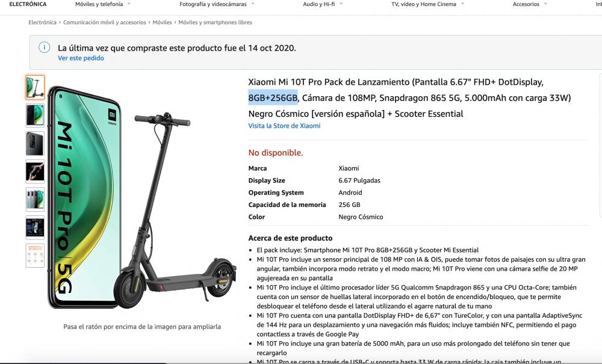The height and width of the screenshot is (364, 602).
Task: Visit the Xiaomi Store link
Action: pos(284,126)
